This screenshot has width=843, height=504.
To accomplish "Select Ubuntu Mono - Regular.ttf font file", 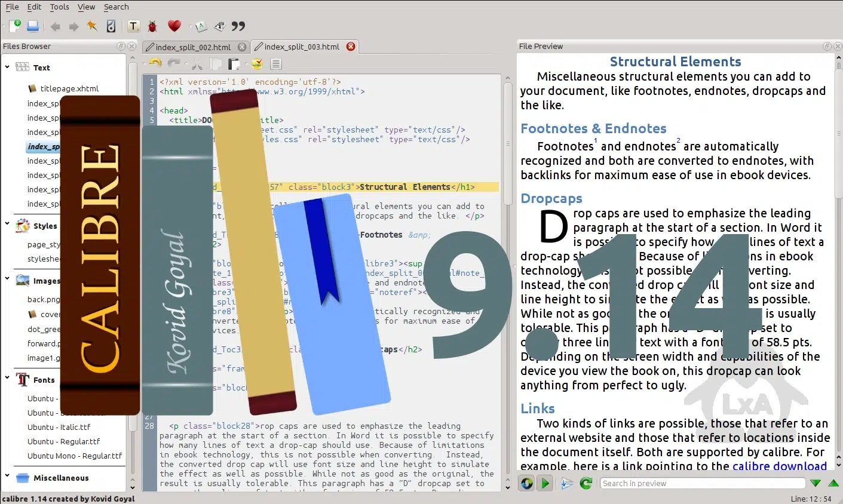I will tap(75, 456).
